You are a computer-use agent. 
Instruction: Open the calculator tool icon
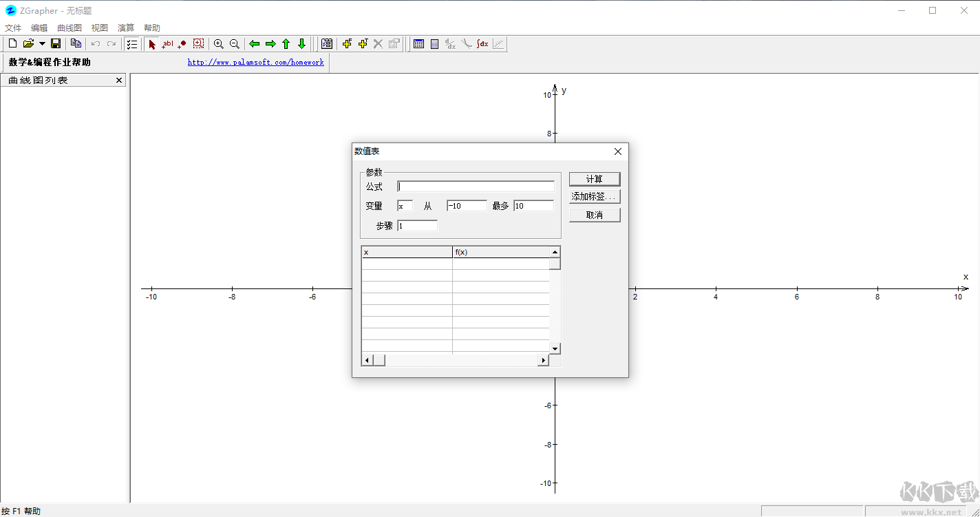[x=434, y=44]
